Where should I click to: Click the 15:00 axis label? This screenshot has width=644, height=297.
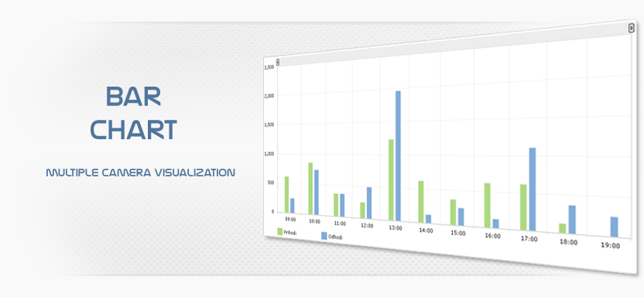click(x=458, y=233)
